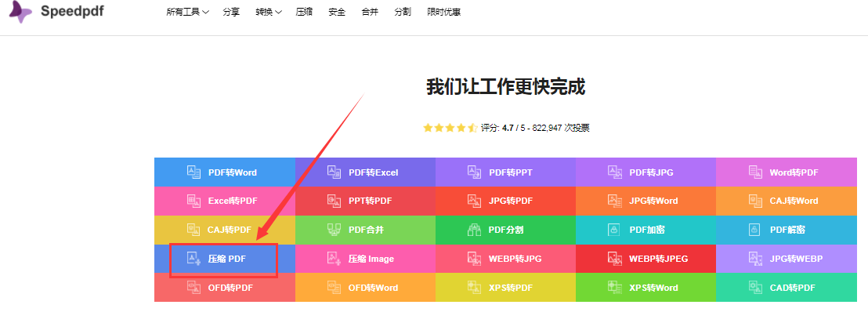Screen dimensions: 868x312
Task: Click the heading 我们让工作更快完成
Action: (505, 87)
